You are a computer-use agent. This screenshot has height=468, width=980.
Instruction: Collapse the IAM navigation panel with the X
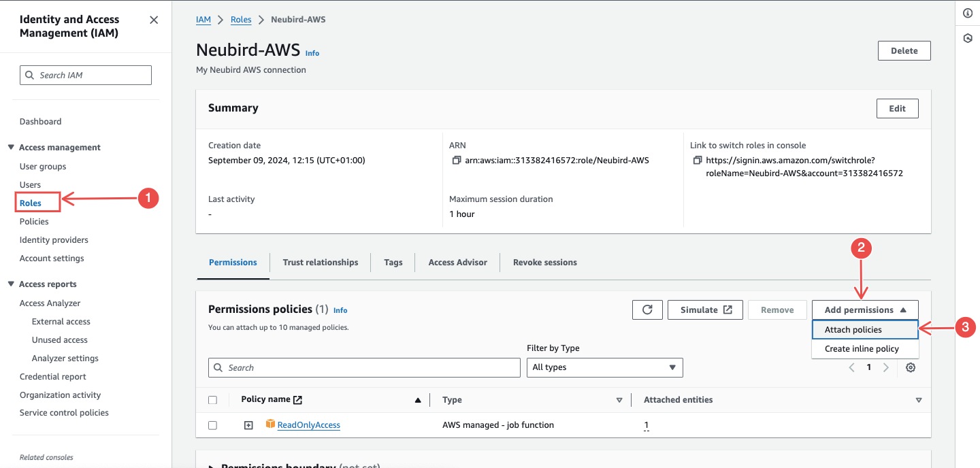click(x=153, y=20)
